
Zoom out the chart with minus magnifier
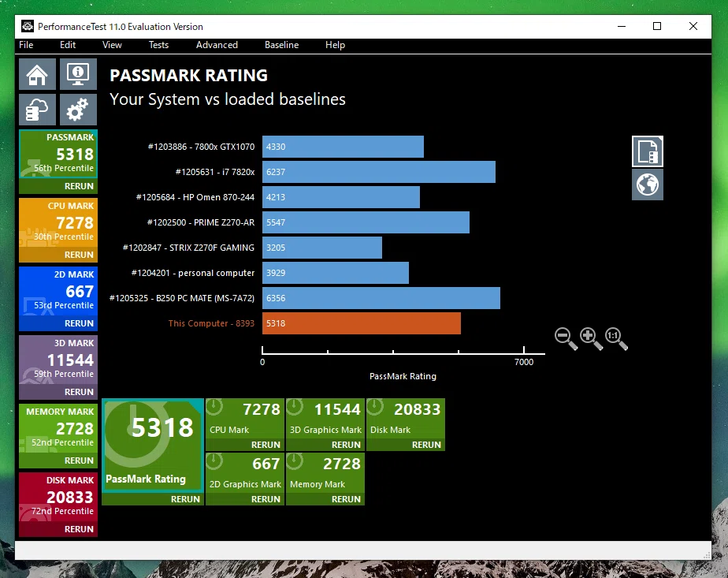(566, 338)
